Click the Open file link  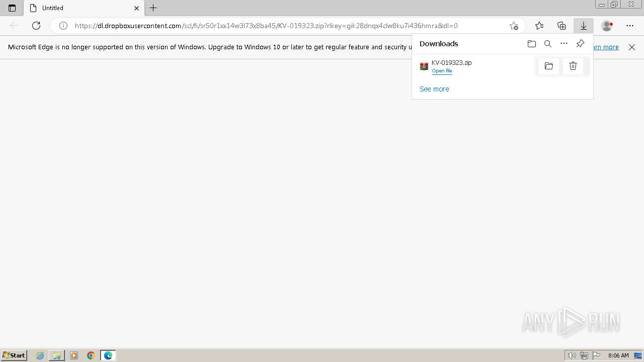442,71
